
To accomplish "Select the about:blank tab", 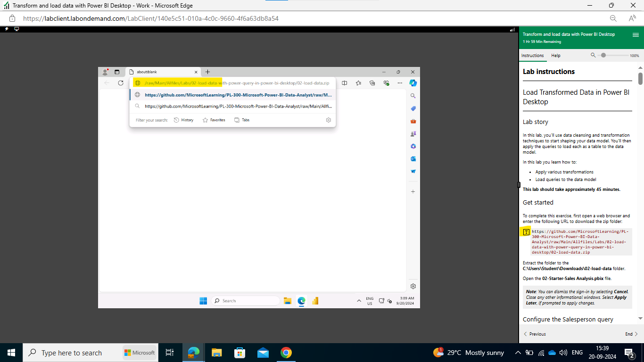I will (163, 72).
